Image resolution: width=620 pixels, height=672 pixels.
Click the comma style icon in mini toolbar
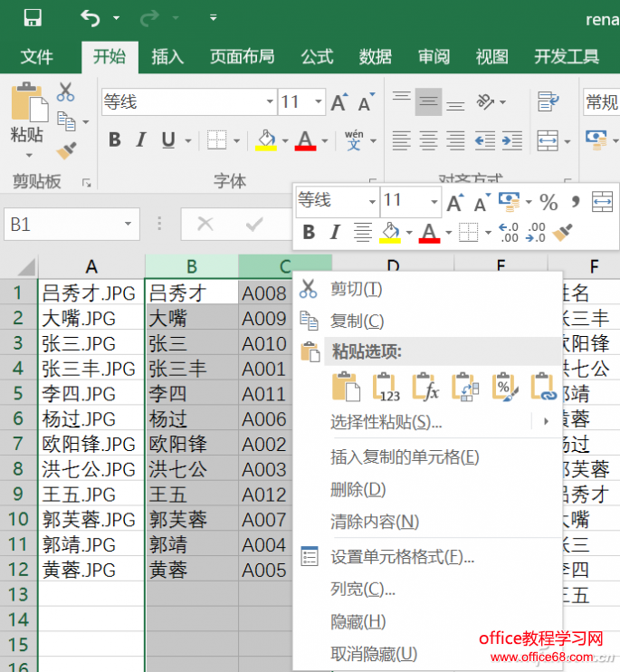(x=575, y=201)
